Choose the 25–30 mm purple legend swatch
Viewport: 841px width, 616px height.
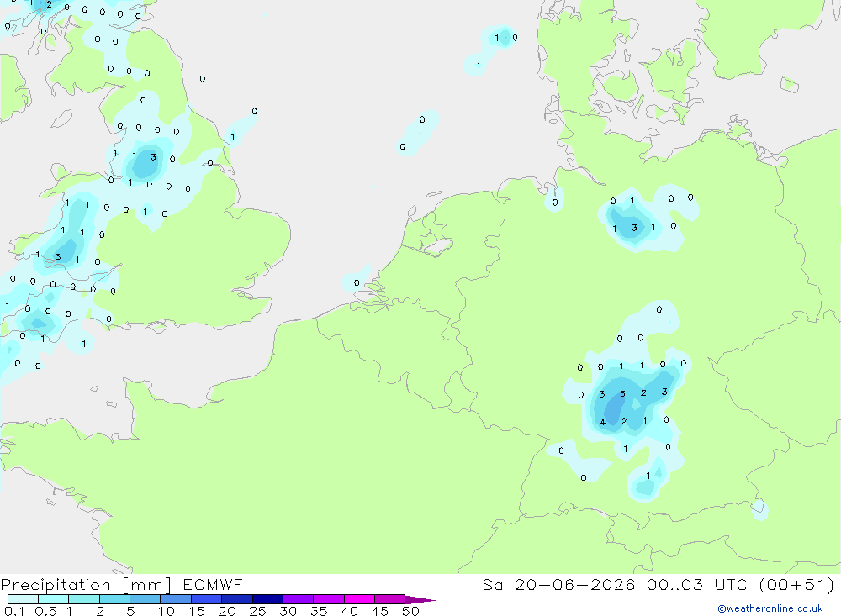[267, 599]
